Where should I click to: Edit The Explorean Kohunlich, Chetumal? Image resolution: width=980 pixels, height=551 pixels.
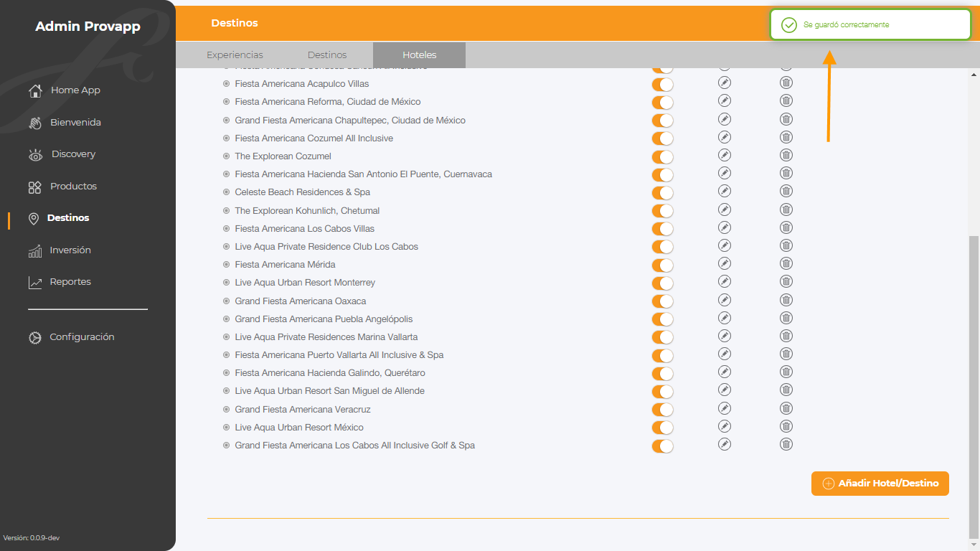[725, 209]
